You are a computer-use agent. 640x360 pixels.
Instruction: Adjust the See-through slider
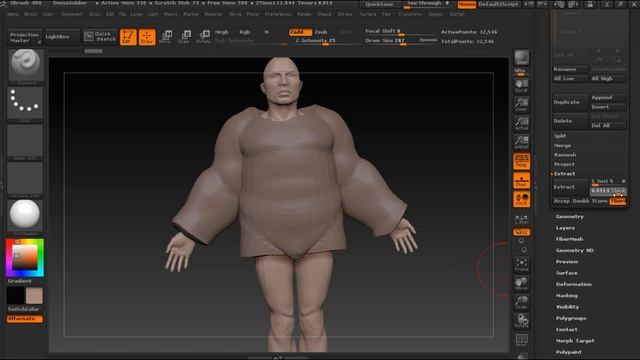click(427, 4)
